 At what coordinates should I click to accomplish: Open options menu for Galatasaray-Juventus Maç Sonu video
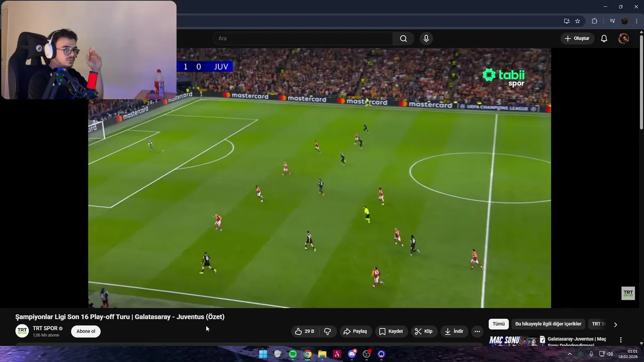621,340
